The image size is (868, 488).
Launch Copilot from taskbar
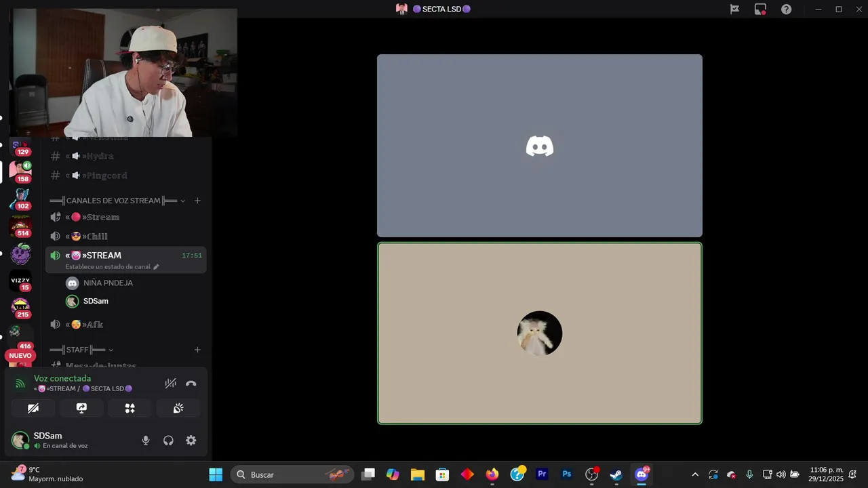393,474
